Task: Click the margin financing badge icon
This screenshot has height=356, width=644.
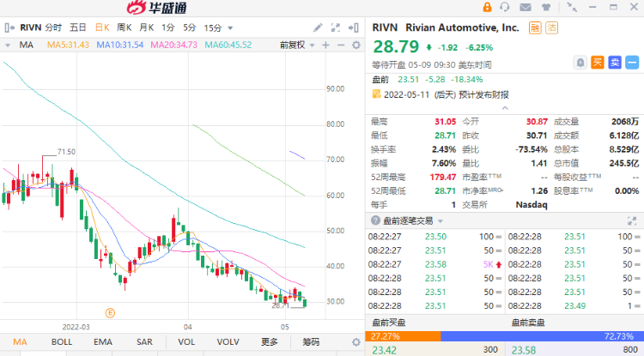Action: click(x=535, y=28)
